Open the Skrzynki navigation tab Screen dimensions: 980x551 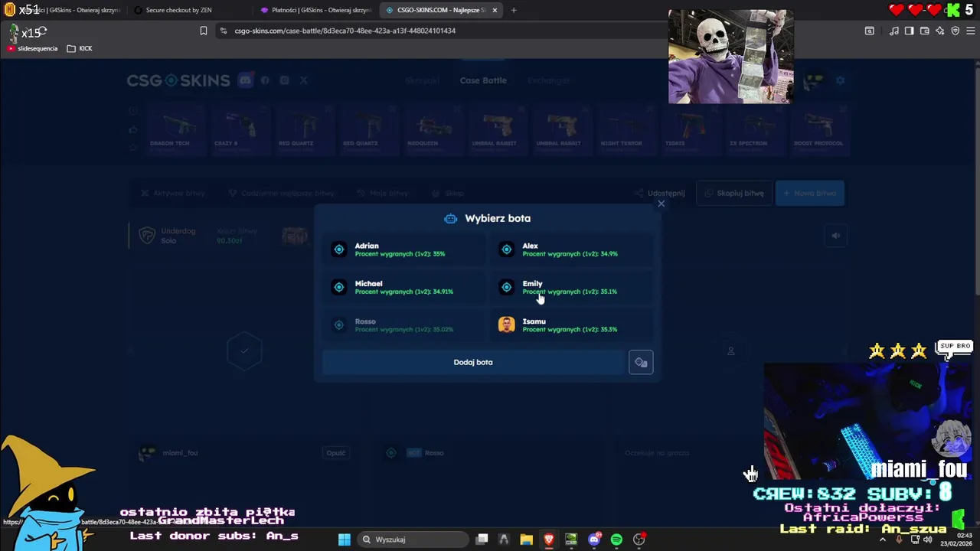pyautogui.click(x=422, y=80)
